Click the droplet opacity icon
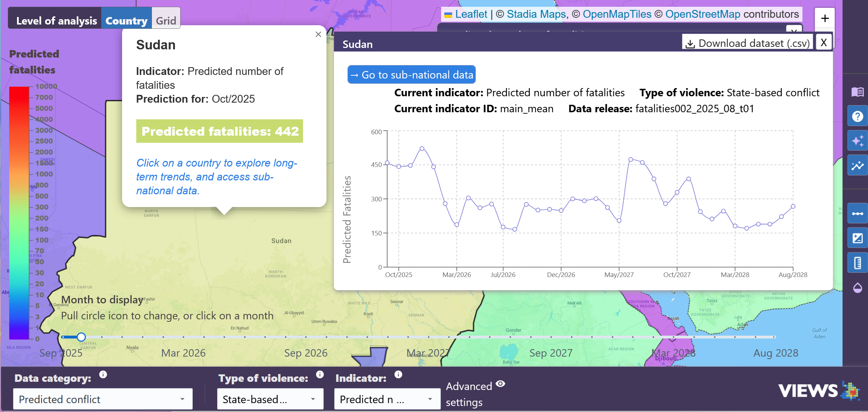Viewport: 868px width, 412px height. [x=857, y=288]
